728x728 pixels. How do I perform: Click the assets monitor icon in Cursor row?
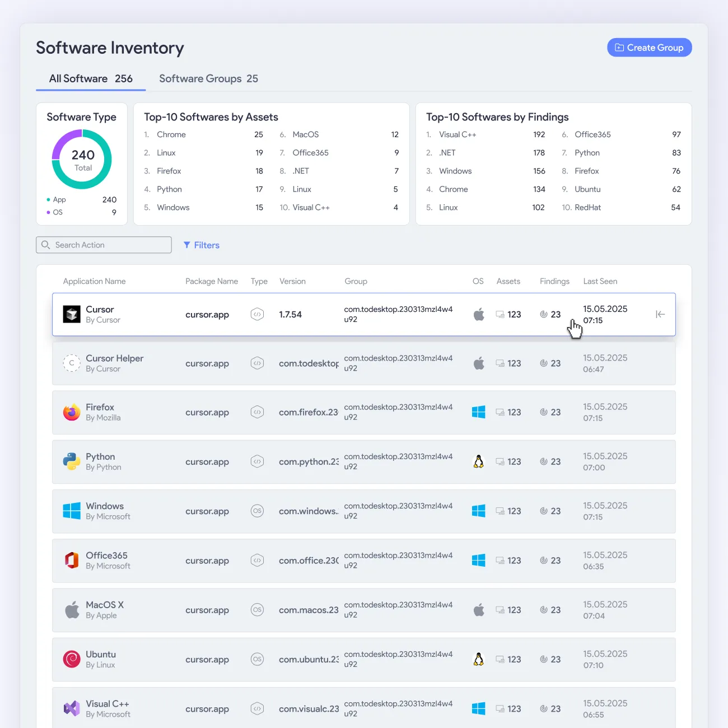(x=500, y=315)
